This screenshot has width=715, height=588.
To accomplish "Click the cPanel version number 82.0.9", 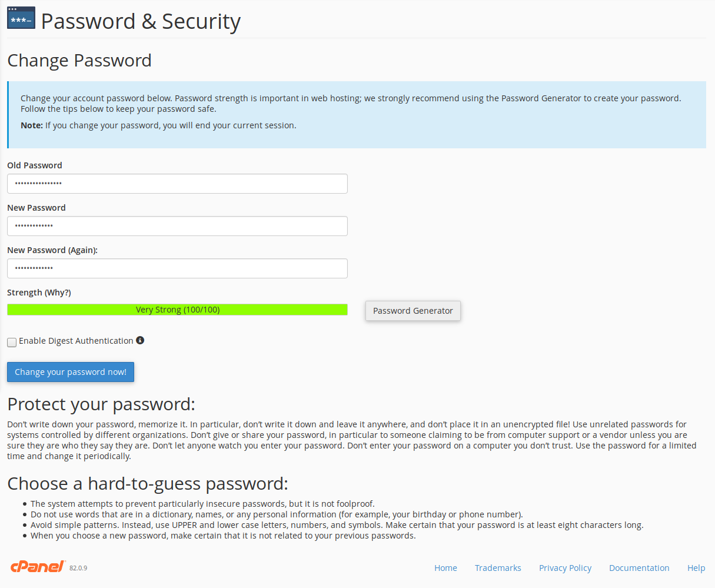I will point(78,568).
